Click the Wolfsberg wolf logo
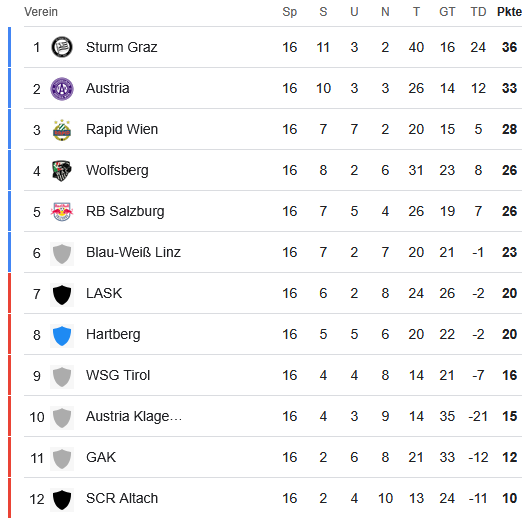This screenshot has height=523, width=522. 62,171
